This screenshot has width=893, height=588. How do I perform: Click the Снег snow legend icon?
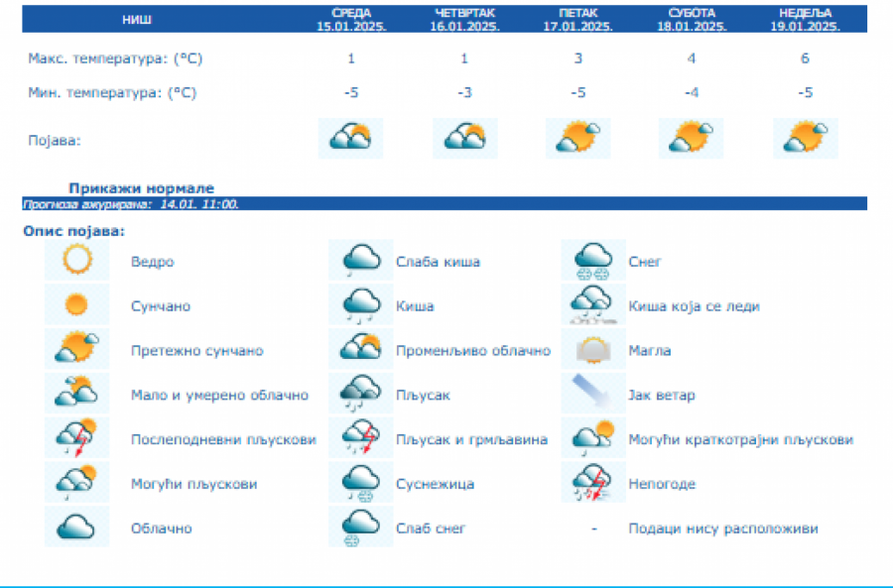click(593, 261)
